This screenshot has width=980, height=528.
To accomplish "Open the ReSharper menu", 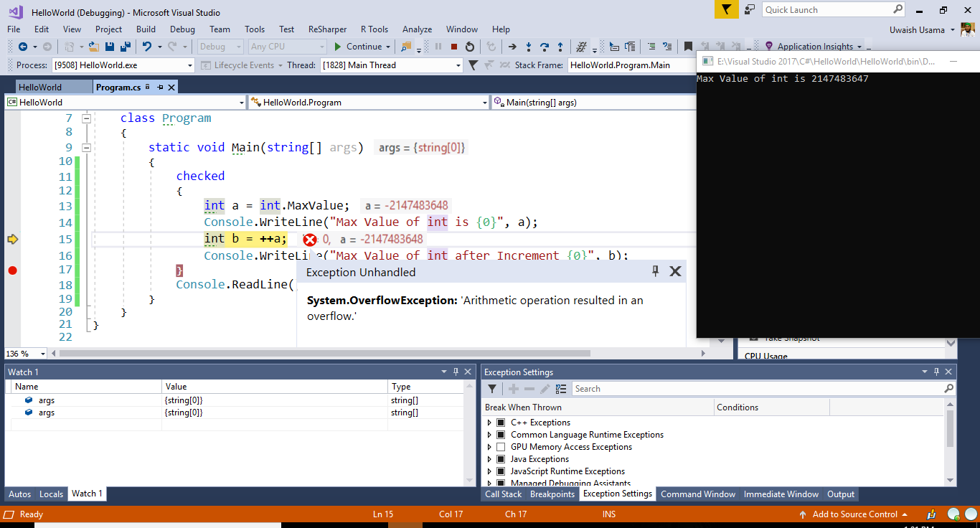I will (327, 29).
